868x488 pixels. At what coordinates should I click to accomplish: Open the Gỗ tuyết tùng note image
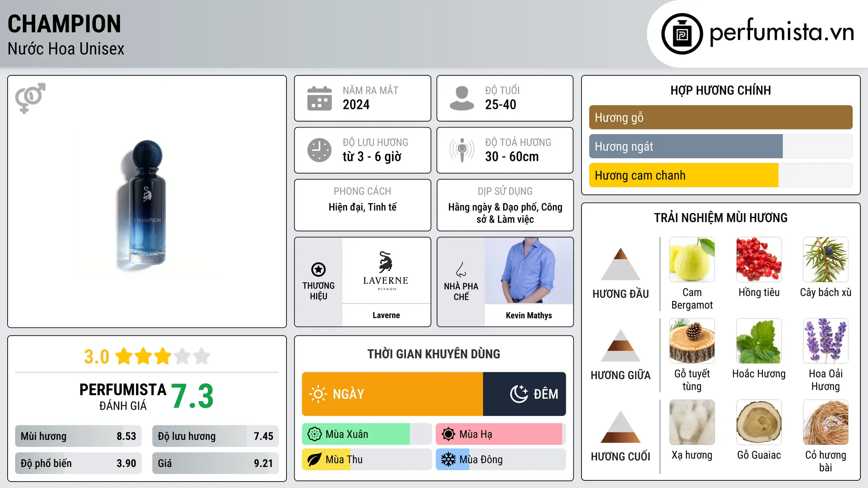point(692,341)
